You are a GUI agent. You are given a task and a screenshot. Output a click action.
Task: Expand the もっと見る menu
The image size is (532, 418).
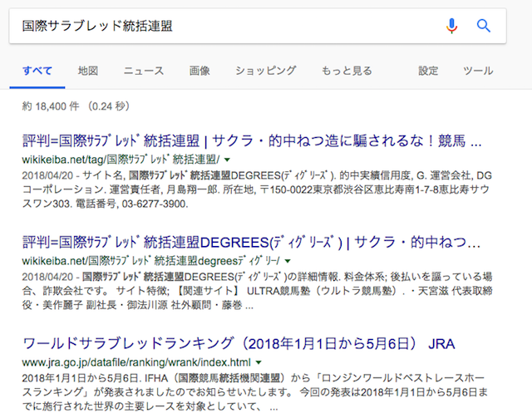[347, 71]
